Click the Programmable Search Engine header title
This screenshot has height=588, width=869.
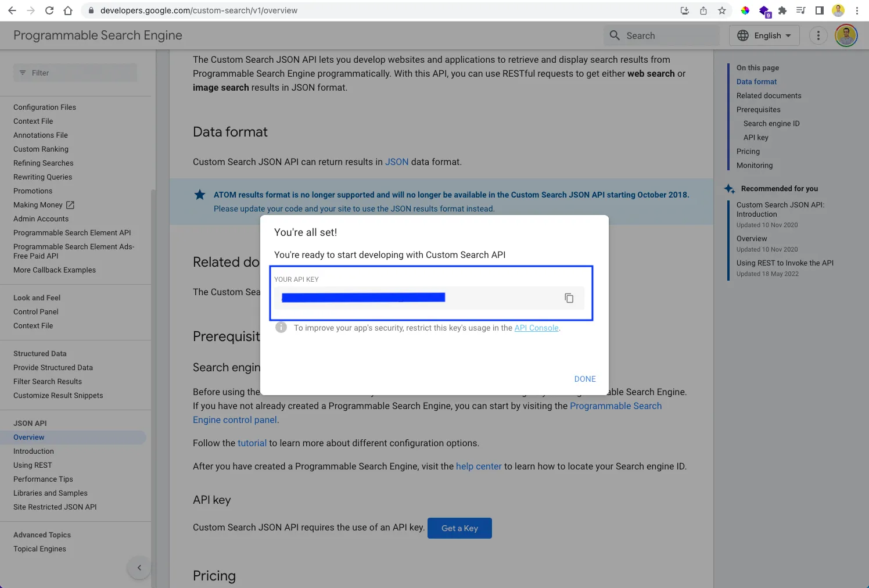(98, 35)
